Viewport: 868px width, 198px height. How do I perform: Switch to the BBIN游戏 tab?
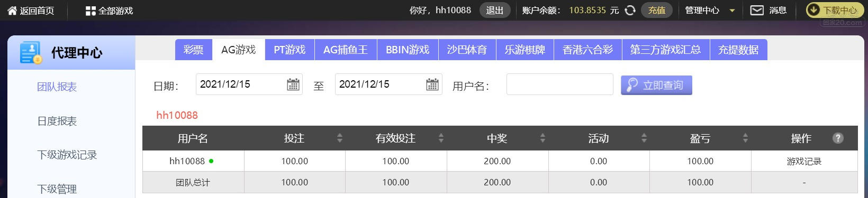(408, 50)
